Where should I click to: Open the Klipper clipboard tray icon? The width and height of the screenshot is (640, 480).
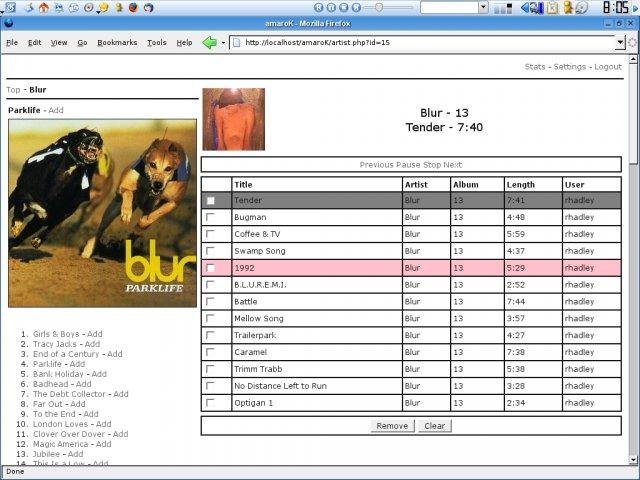[552, 7]
